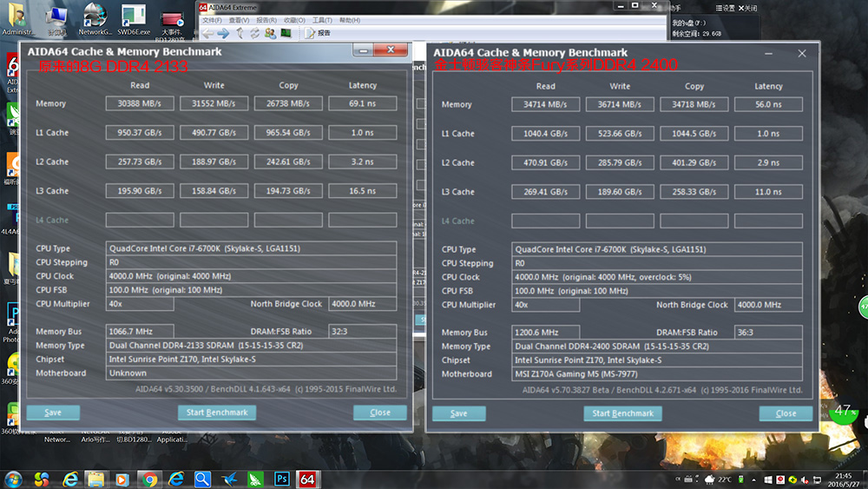Click the refresh icon in AIDA64 toolbar

pos(254,33)
